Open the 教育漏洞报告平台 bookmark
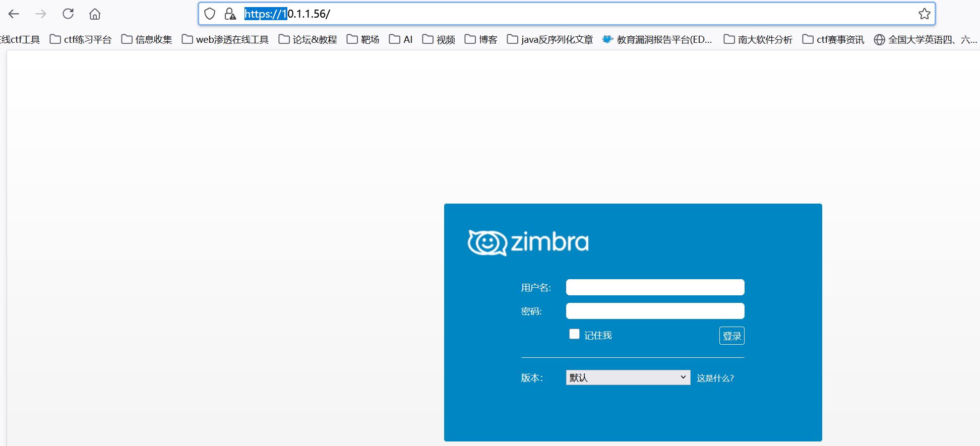 tap(657, 39)
